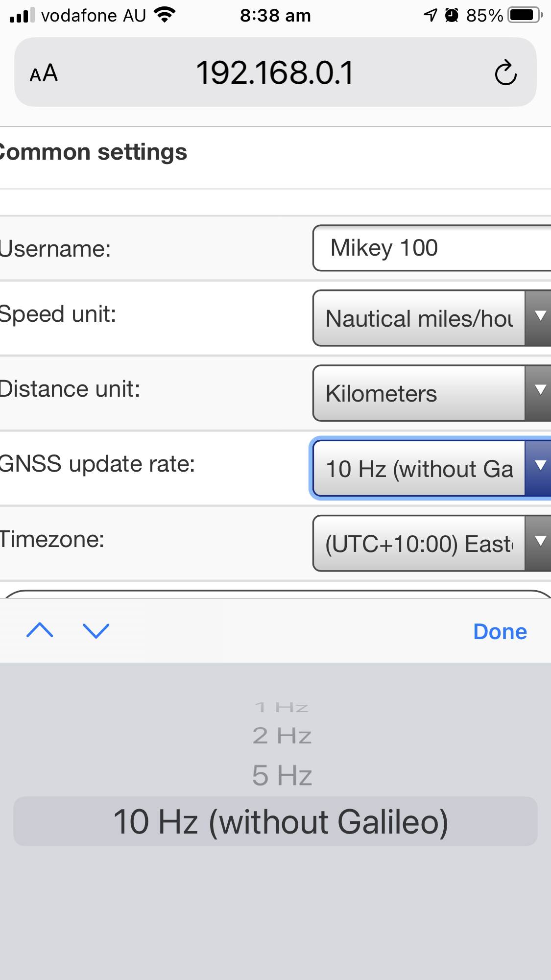Tap Done to dismiss the picker
Screen dimensions: 551x980
pos(500,632)
